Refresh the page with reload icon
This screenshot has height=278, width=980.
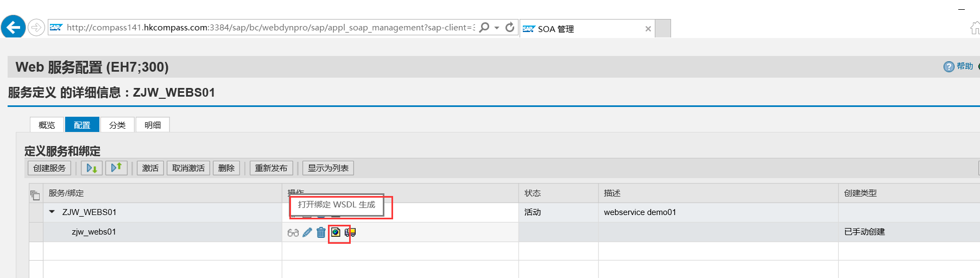pos(510,27)
